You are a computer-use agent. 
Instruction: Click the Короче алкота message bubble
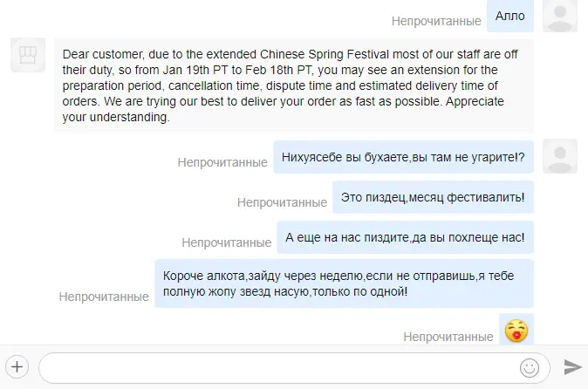pos(345,283)
